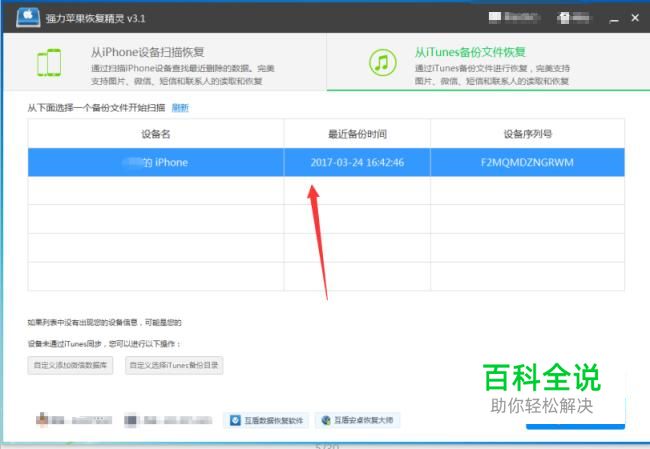Minimize the recovery app window
Image resolution: width=650 pixels, height=449 pixels.
click(x=614, y=19)
